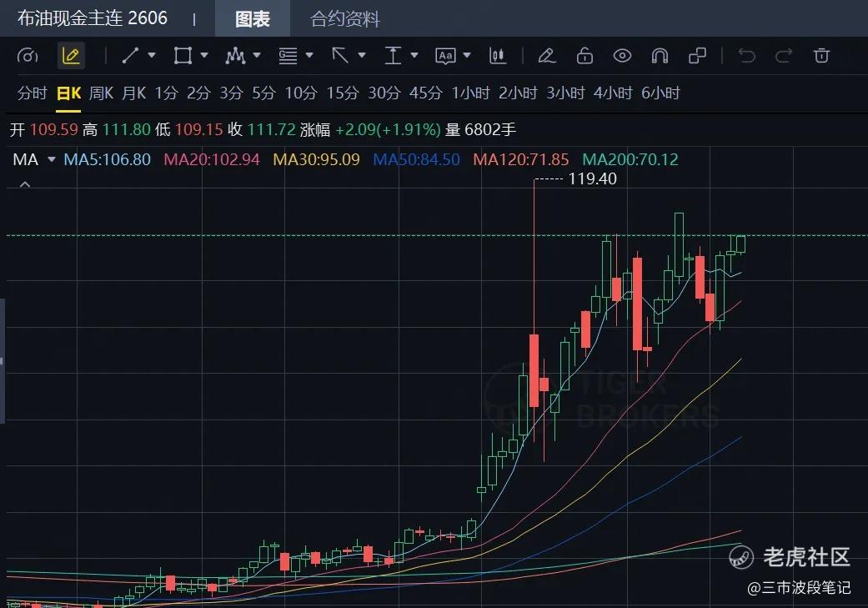Click the 布油现金主连 2606 title
Viewport: 868px width, 608px height.
93,18
